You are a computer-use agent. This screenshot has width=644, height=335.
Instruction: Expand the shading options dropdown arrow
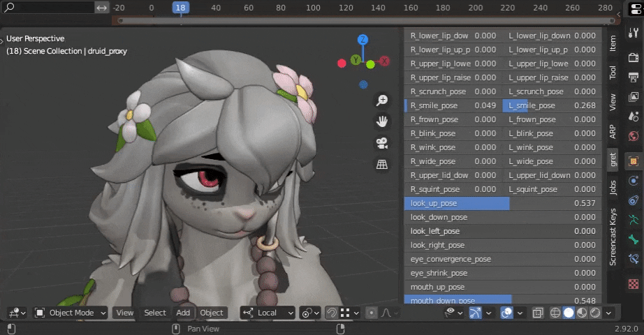coord(608,313)
